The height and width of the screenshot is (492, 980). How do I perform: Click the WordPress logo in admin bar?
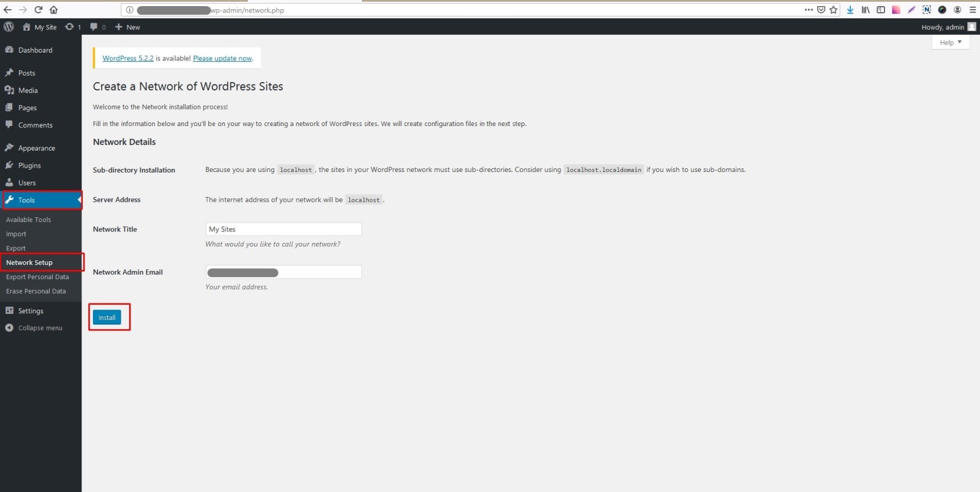[x=9, y=27]
